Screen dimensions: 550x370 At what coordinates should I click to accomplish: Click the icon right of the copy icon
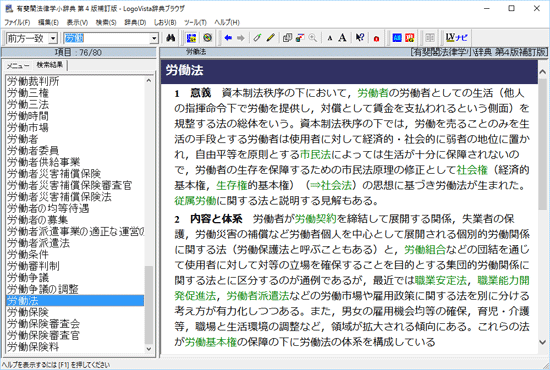coord(300,38)
